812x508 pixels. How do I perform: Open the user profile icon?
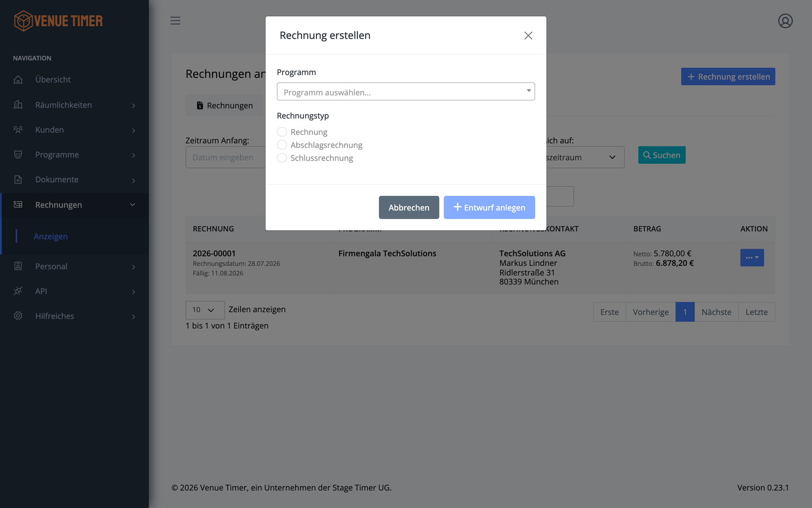785,21
